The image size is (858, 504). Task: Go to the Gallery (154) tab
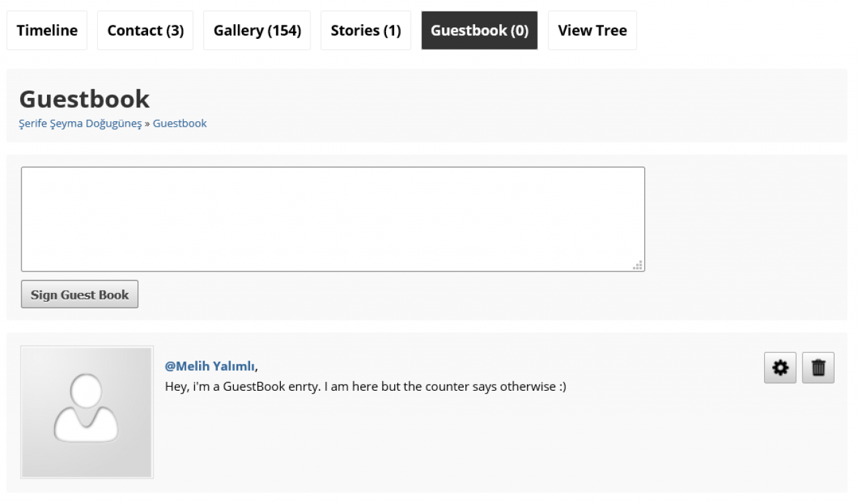257,30
